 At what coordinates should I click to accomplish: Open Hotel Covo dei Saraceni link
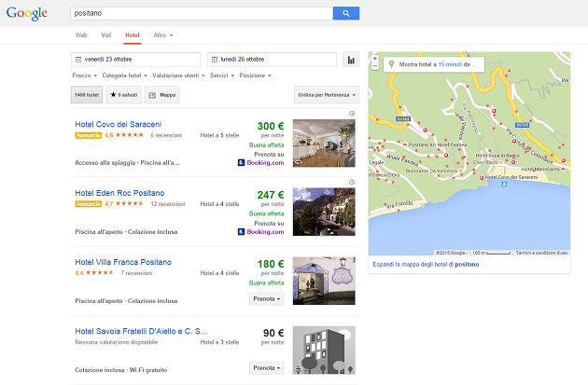[119, 124]
